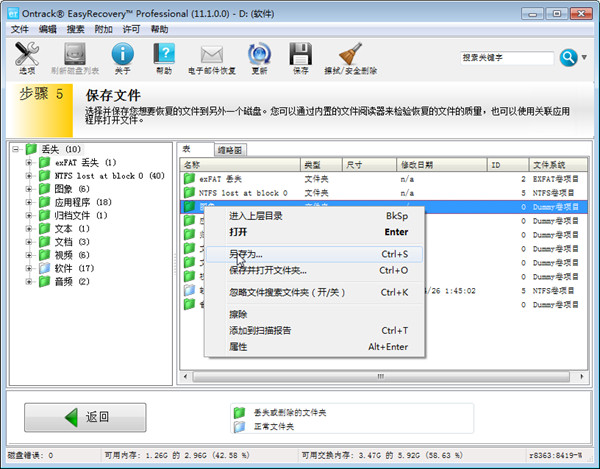This screenshot has height=469, width=600.
Task: Expand the 文本 (1) tree node
Action: pos(28,229)
